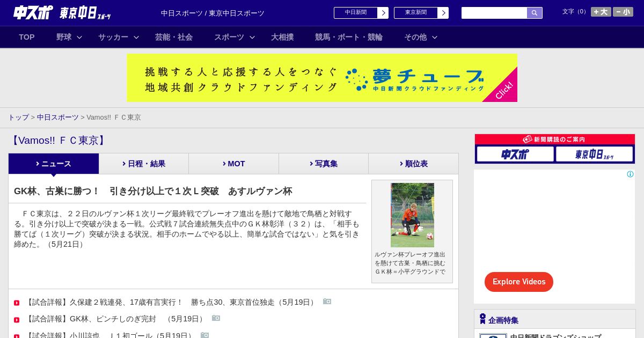
Task: Open その他 navigation menu item
Action: (415, 37)
